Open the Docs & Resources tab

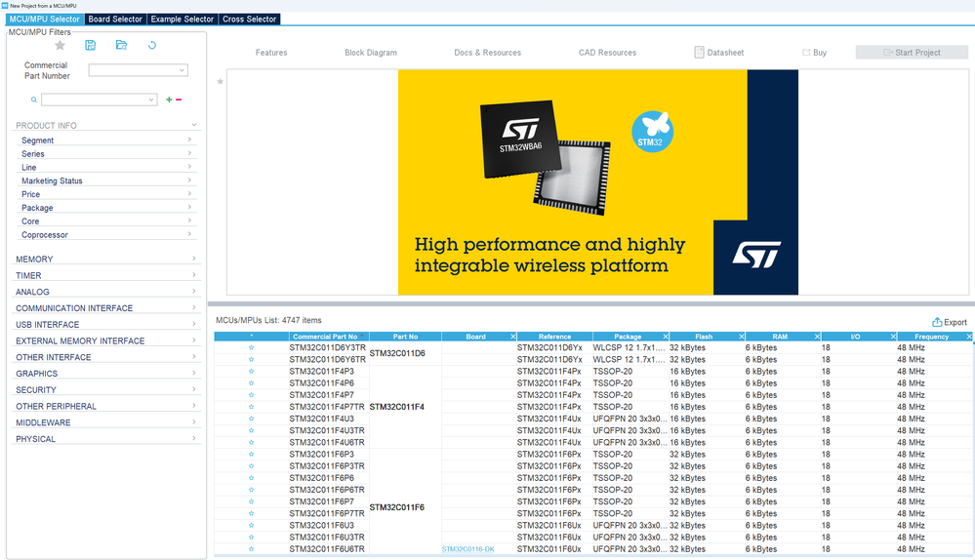tap(488, 53)
